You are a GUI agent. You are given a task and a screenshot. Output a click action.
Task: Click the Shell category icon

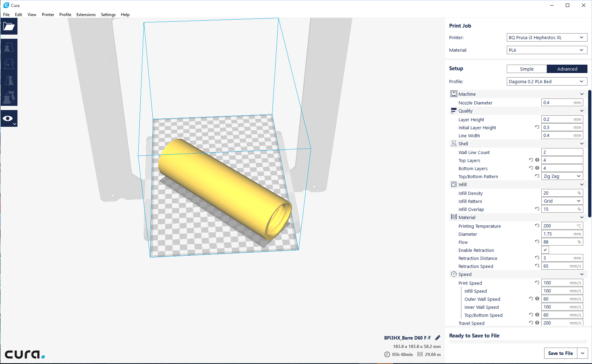(x=454, y=144)
